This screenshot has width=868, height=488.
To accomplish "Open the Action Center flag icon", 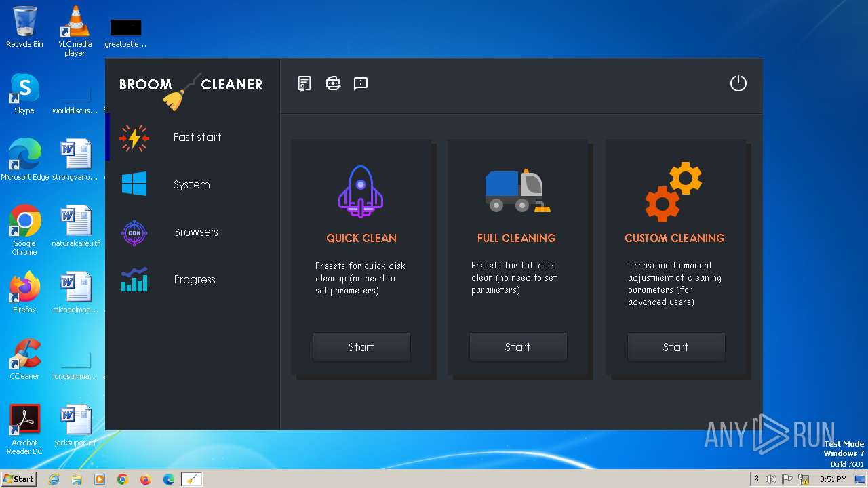I will click(x=787, y=479).
